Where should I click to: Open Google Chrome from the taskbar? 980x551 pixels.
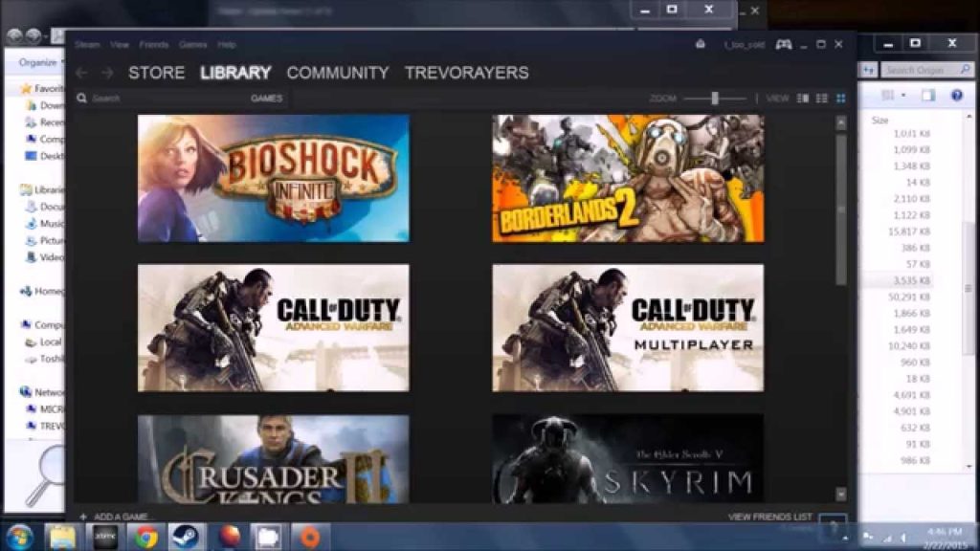(145, 537)
